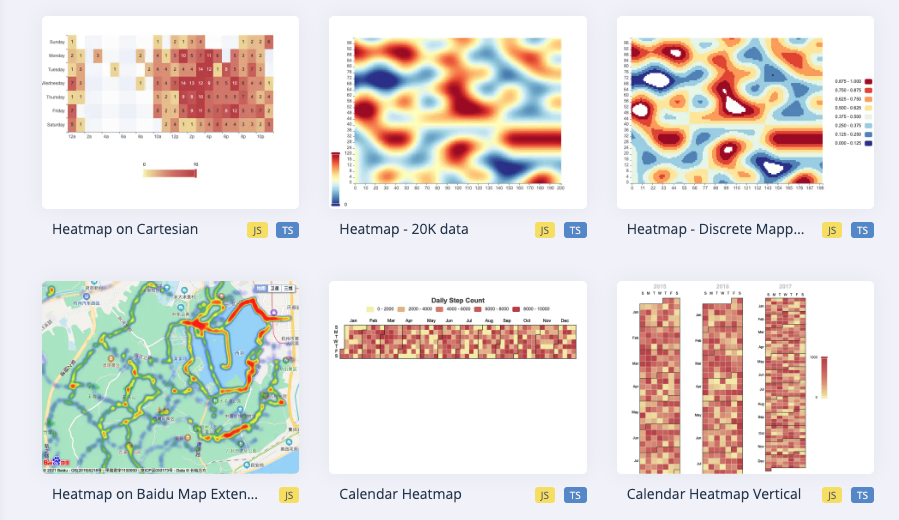Click the JS badge for Calendar Heatmap Vertical
This screenshot has height=520, width=899.
pos(832,495)
